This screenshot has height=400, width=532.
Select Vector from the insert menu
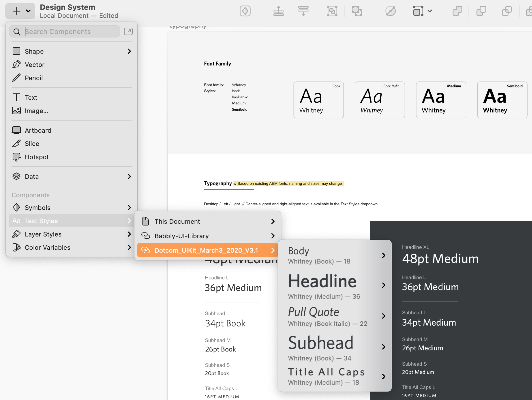click(x=35, y=65)
